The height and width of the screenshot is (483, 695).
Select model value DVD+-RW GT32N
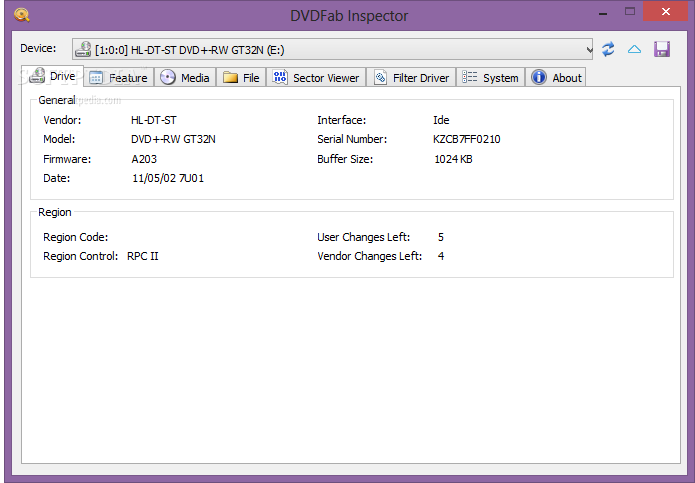(x=173, y=139)
